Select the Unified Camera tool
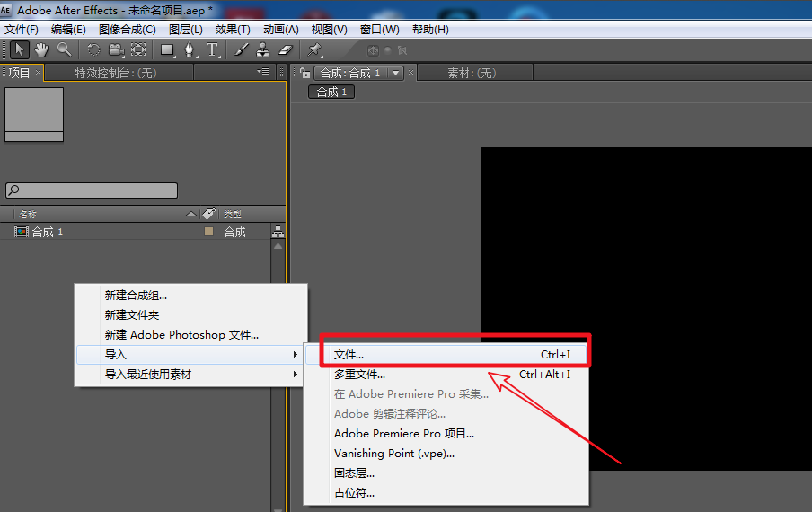Screen dimensions: 812x512 click(117, 50)
